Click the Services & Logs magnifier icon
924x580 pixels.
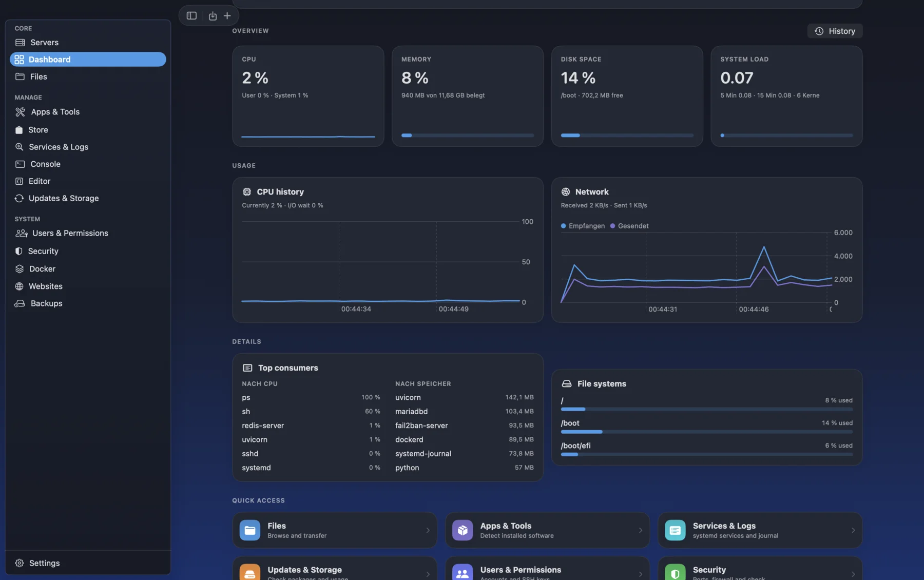19,147
